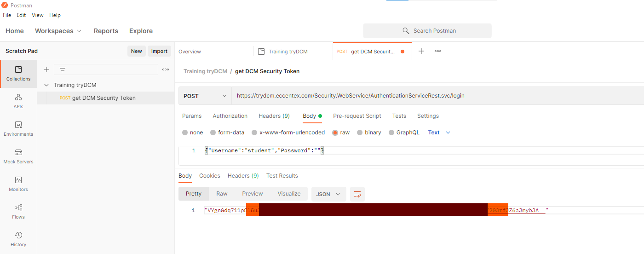Go to Home in top navigation
This screenshot has width=644, height=254.
[x=15, y=31]
